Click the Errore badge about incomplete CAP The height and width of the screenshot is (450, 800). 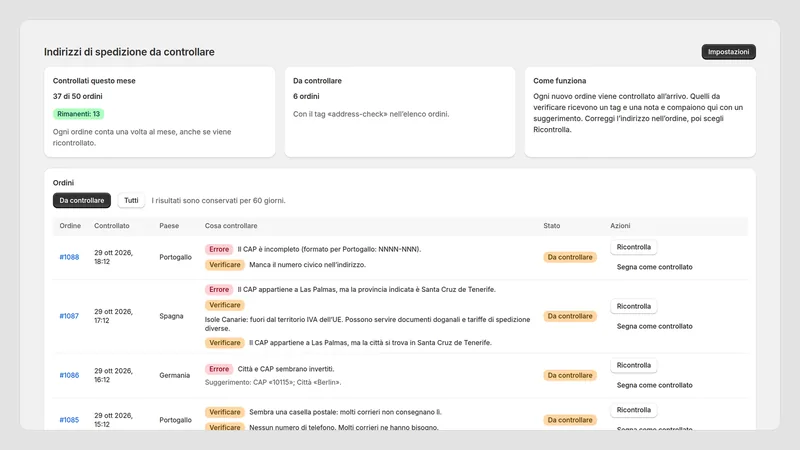(x=219, y=249)
